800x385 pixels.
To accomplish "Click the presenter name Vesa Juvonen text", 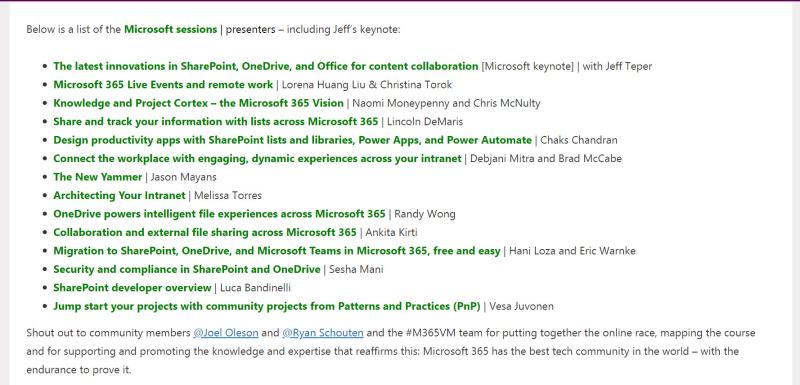I will [521, 306].
